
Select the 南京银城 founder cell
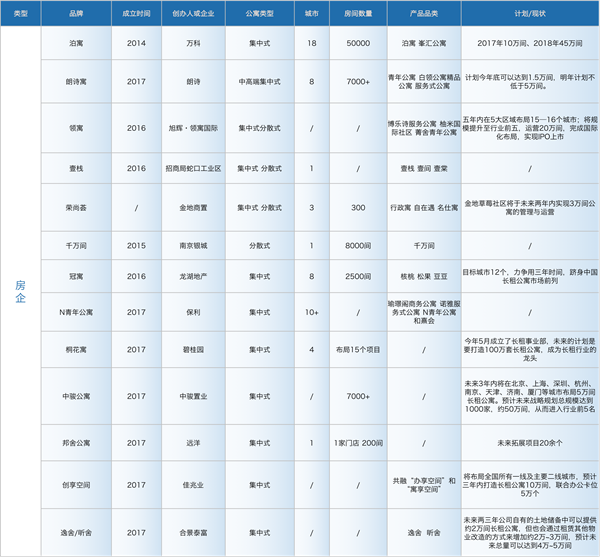(x=199, y=245)
